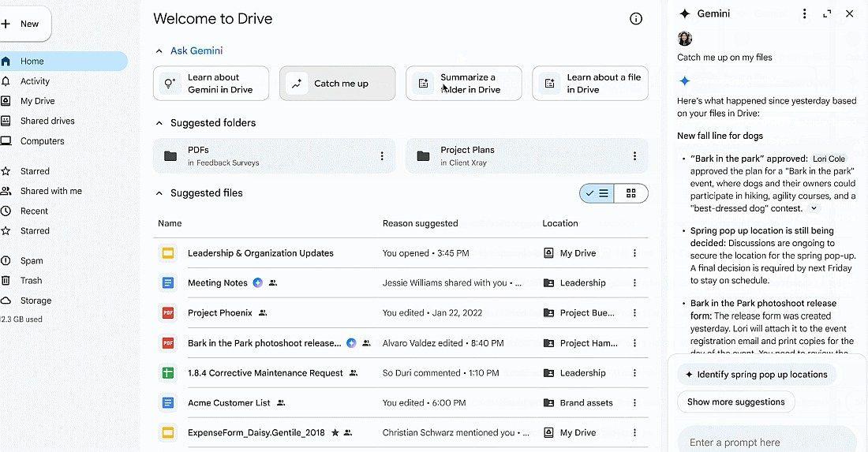Screen dimensions: 868x452
Task: Click Learn about a file in Drive card
Action: coord(590,84)
